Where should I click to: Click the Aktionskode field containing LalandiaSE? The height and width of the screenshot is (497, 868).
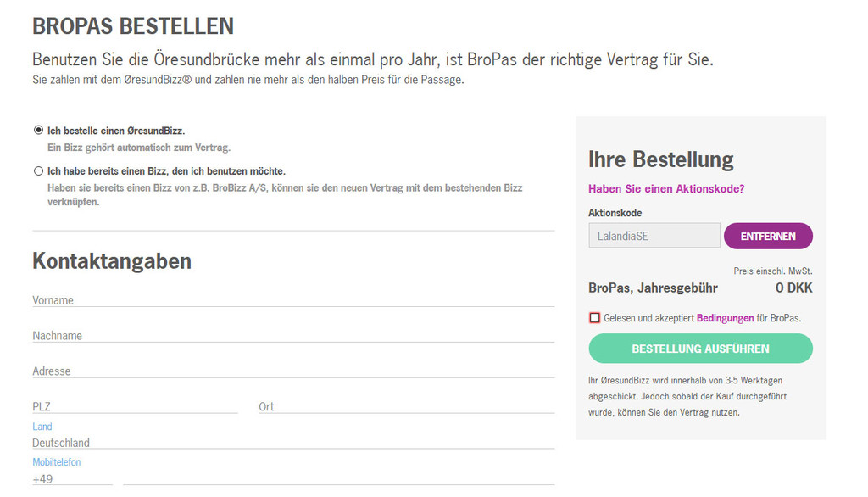pos(654,236)
